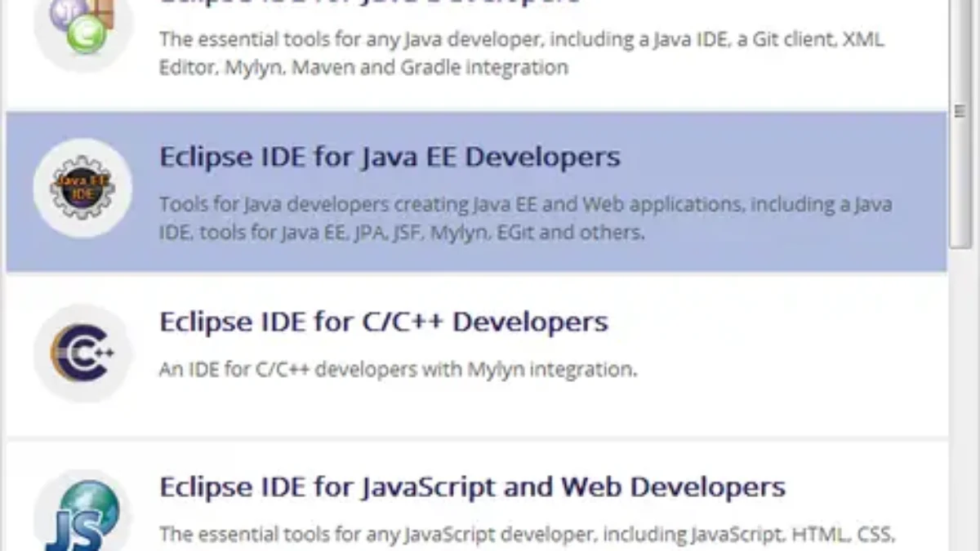Click blank space right of the JavaScript and Web title
The height and width of the screenshot is (551, 980).
click(x=866, y=487)
